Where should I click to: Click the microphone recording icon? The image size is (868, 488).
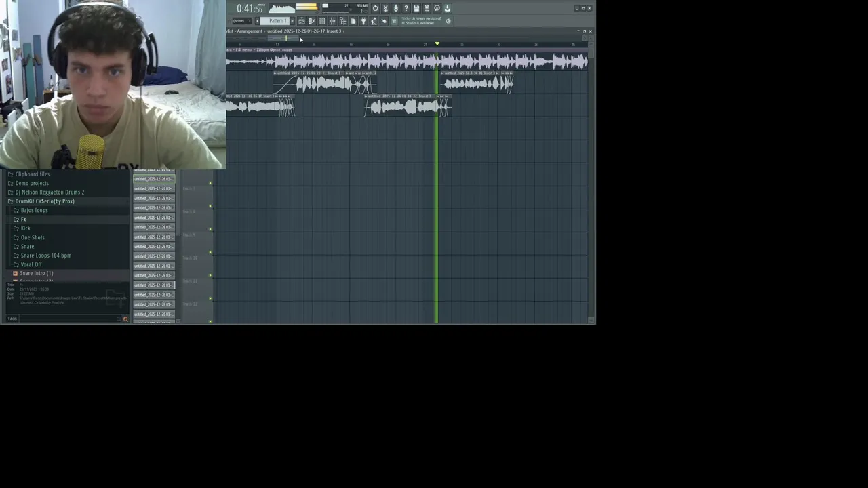click(396, 8)
